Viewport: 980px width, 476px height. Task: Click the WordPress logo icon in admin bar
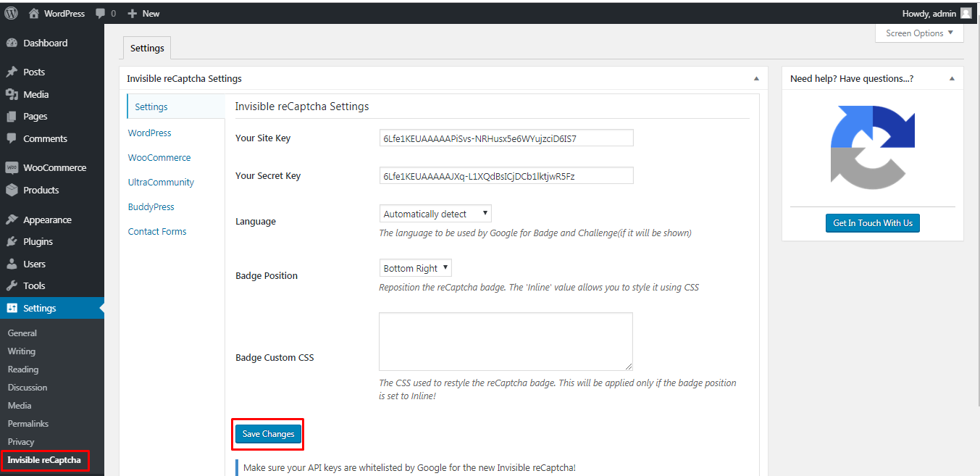click(x=11, y=13)
